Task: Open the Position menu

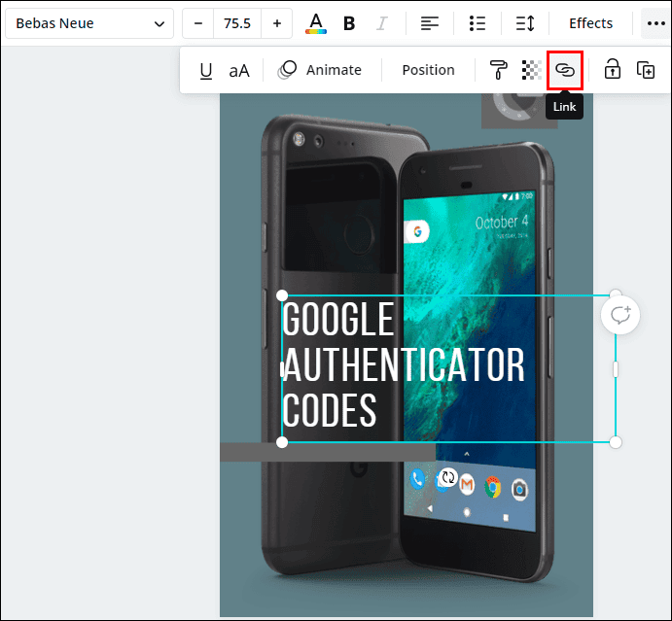Action: [428, 70]
